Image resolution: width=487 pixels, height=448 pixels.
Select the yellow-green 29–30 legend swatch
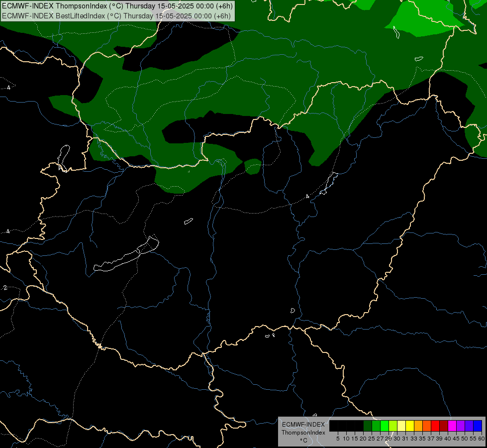[393, 426]
